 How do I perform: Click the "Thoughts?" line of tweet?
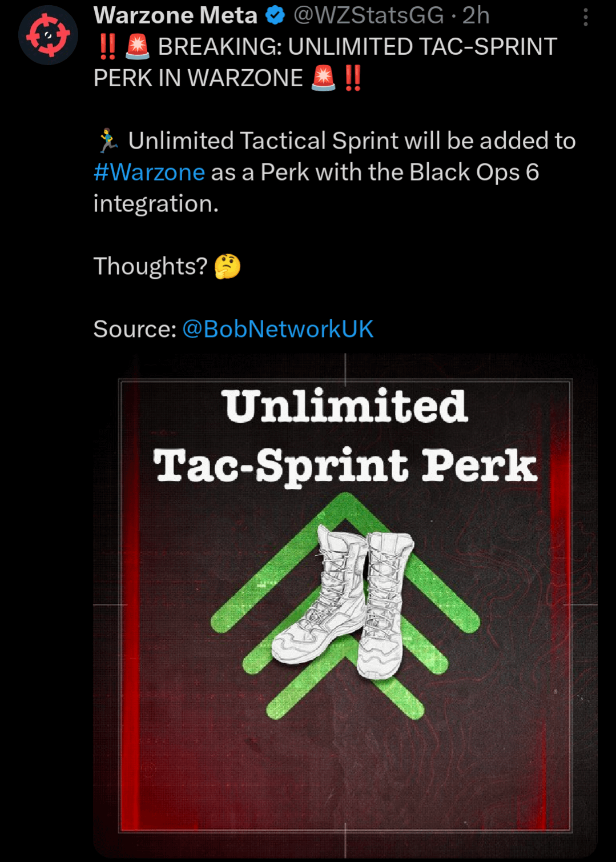151,266
